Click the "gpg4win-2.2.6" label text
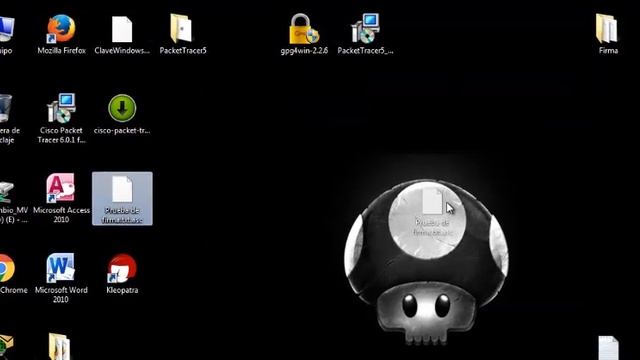The width and height of the screenshot is (640, 360). (304, 51)
